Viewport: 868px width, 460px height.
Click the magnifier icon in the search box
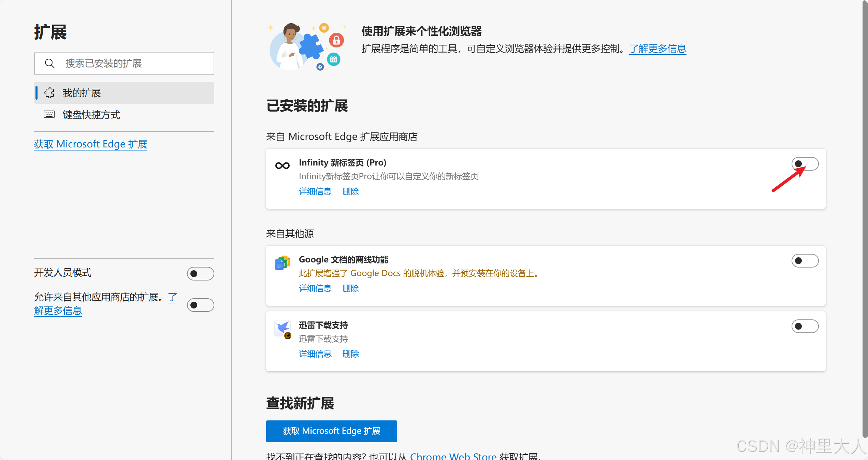click(50, 63)
